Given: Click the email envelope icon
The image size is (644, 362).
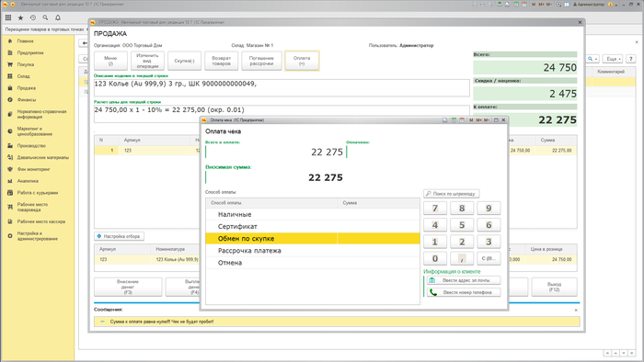Looking at the screenshot, I should [432, 280].
